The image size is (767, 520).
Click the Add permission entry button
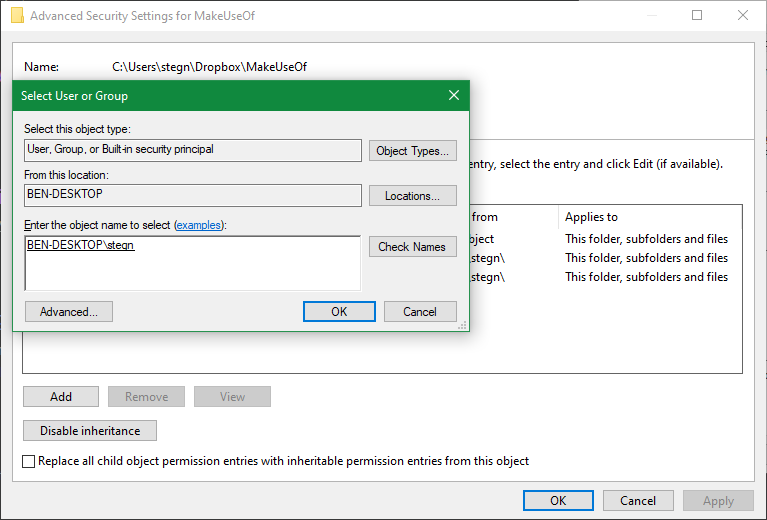pos(61,396)
